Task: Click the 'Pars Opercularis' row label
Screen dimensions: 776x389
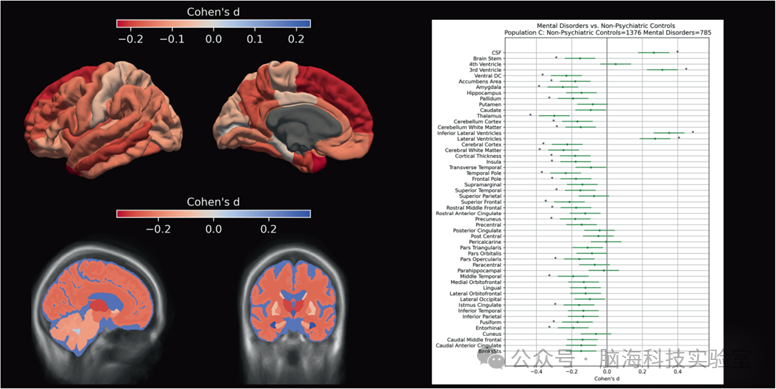Action: (x=481, y=259)
